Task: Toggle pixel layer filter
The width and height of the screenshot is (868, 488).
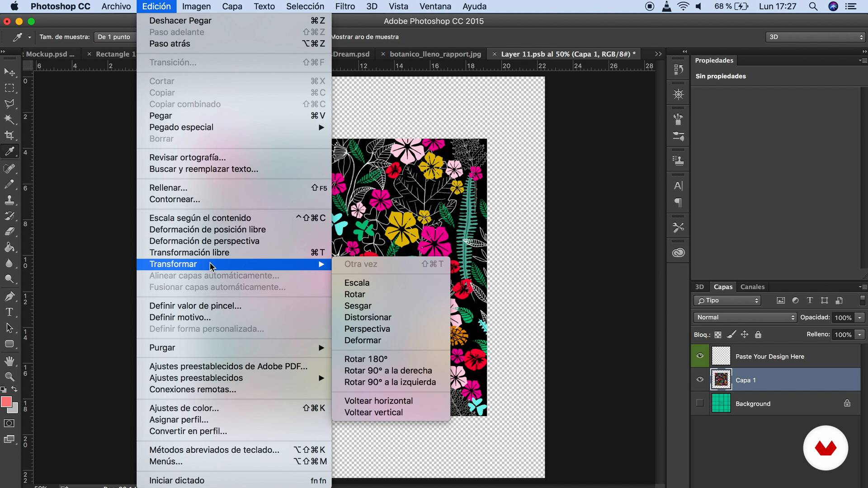Action: pyautogui.click(x=781, y=300)
